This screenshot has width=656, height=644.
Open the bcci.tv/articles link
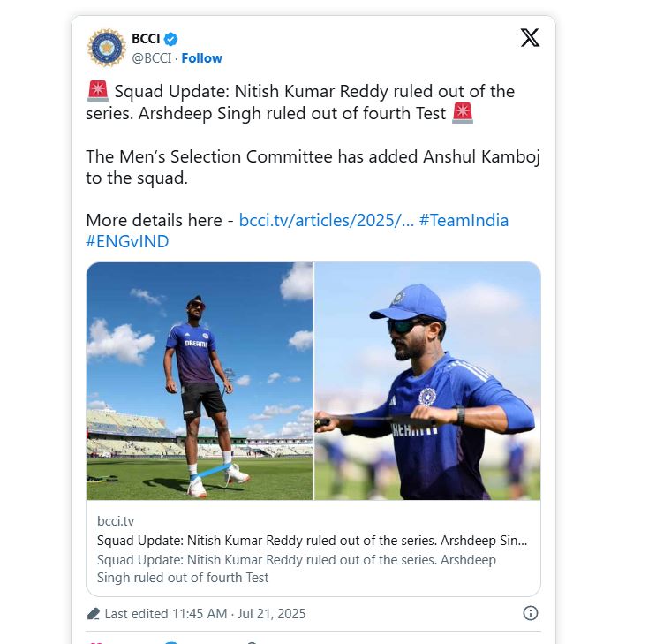coord(326,220)
